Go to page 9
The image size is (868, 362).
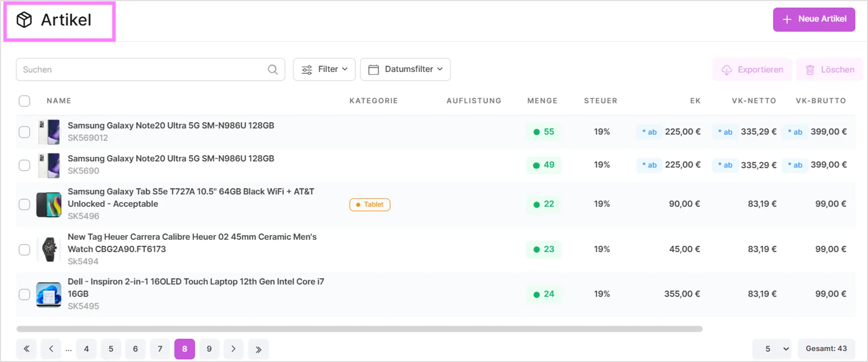[x=209, y=349]
